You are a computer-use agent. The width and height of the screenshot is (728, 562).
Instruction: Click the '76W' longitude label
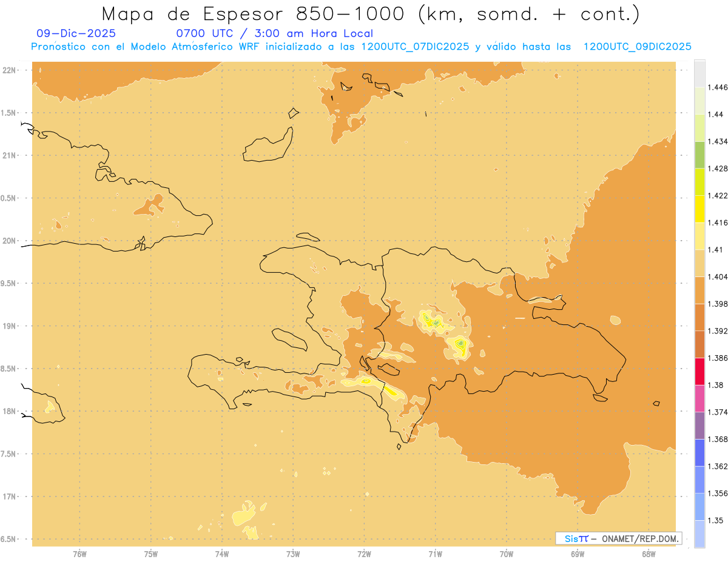(79, 554)
